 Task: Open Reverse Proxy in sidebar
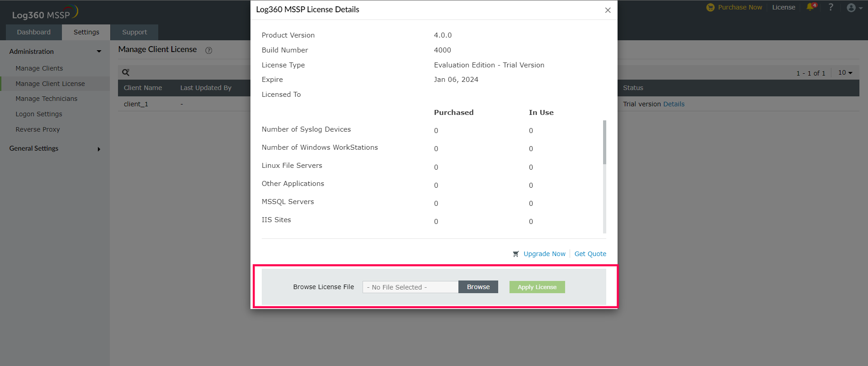pyautogui.click(x=38, y=129)
